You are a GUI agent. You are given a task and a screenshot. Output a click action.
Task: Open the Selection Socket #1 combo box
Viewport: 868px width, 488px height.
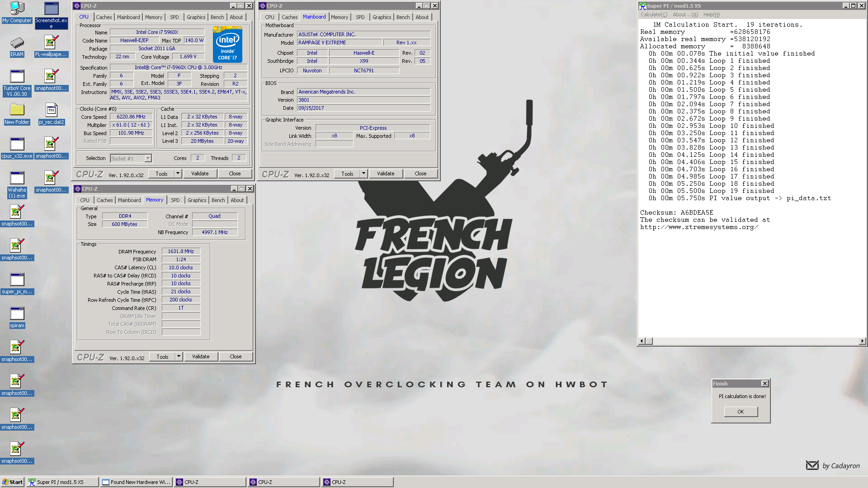[131, 158]
